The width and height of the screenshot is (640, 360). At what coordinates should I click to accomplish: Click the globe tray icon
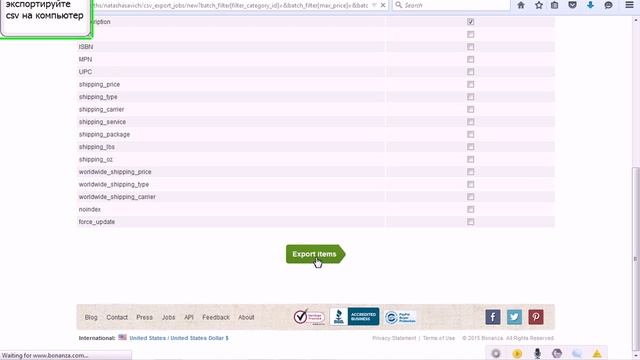click(557, 353)
